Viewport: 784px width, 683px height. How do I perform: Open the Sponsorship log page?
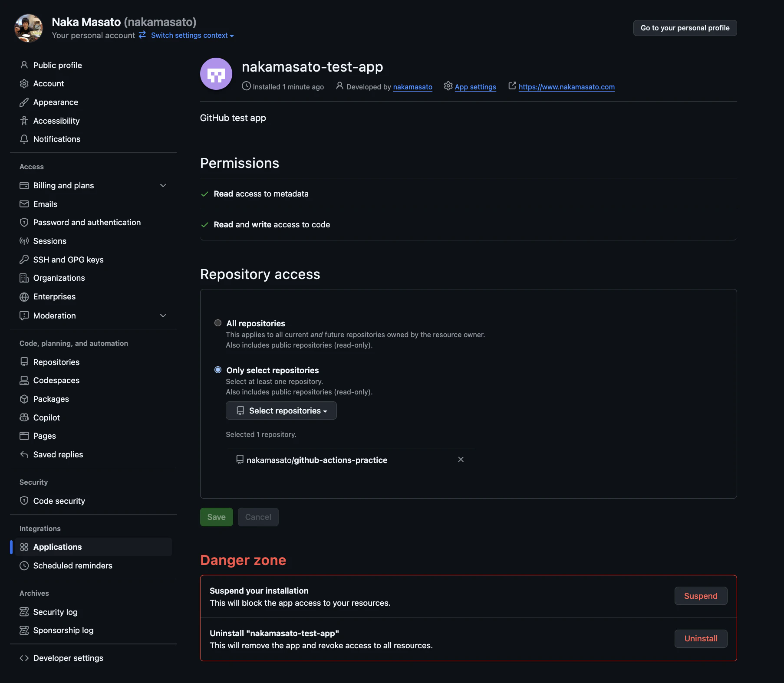(63, 630)
